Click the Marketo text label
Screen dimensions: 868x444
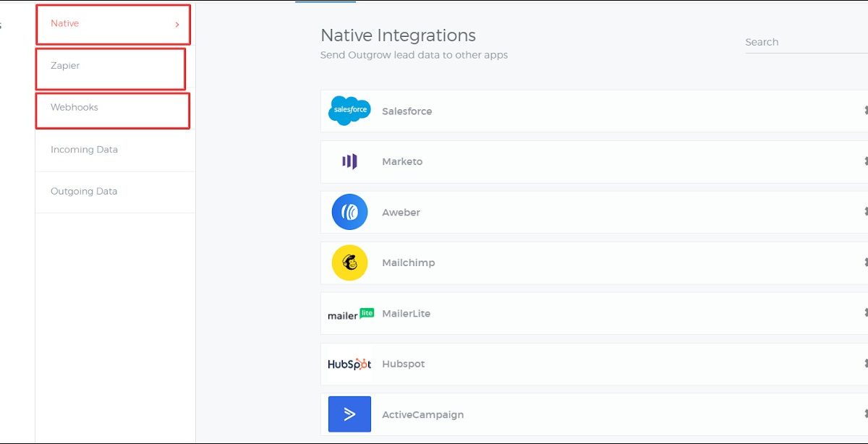point(402,162)
